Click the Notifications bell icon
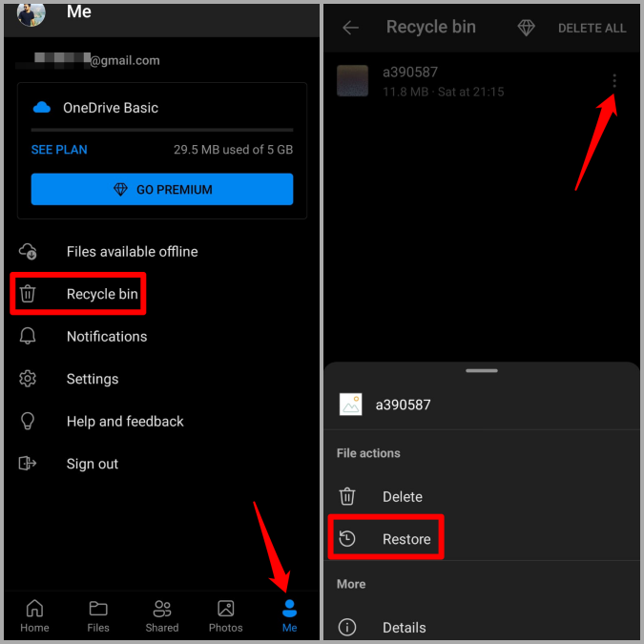Image resolution: width=644 pixels, height=644 pixels. click(x=28, y=337)
